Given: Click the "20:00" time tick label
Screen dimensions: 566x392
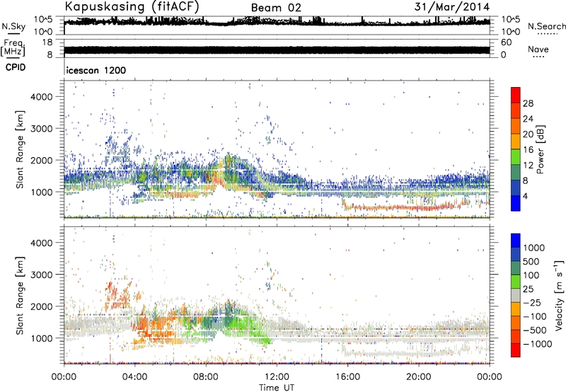Looking at the screenshot, I should (x=418, y=377).
